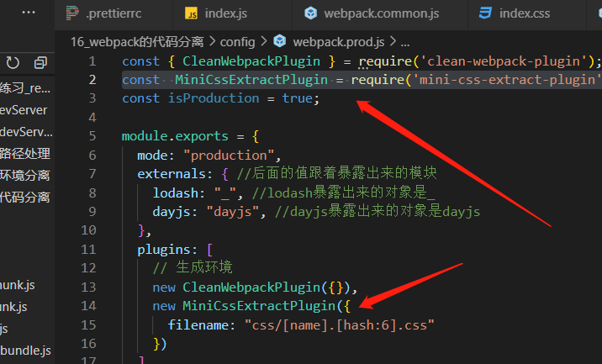Click module.exports on line 5
The width and height of the screenshot is (602, 364).
[x=175, y=136]
